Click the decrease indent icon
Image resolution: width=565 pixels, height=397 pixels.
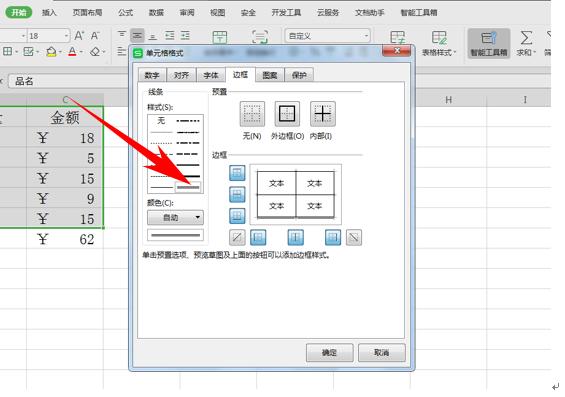(x=169, y=35)
